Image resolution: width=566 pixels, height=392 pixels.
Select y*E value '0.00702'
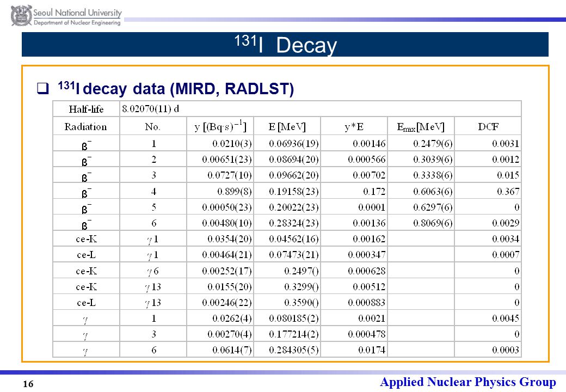370,175
